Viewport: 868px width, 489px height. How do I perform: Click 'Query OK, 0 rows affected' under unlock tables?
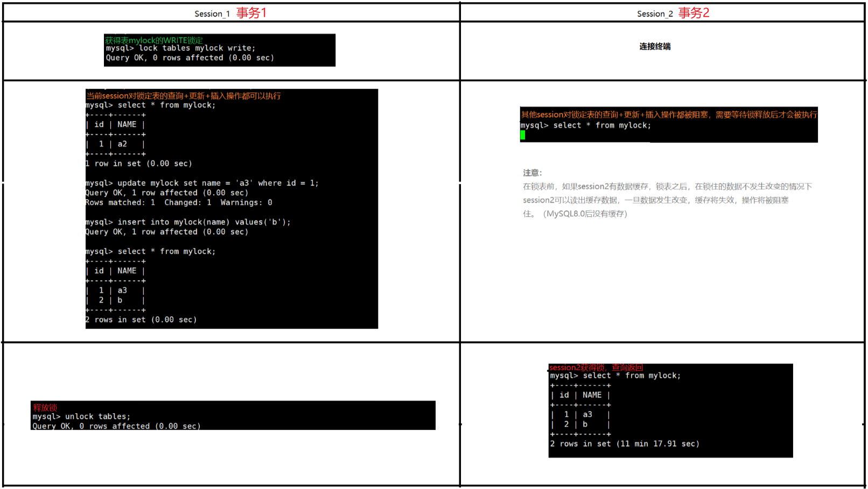[x=116, y=426]
